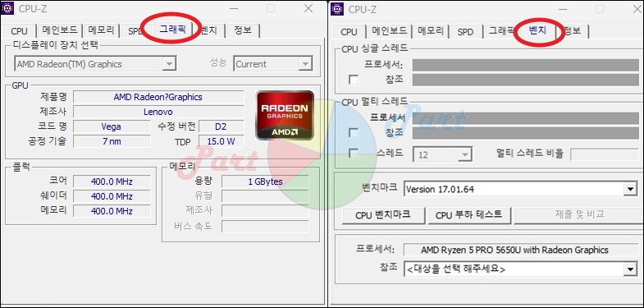Click the CPU-Z app icon in right window title bar
Image resolution: width=644 pixels, height=308 pixels.
[x=337, y=9]
